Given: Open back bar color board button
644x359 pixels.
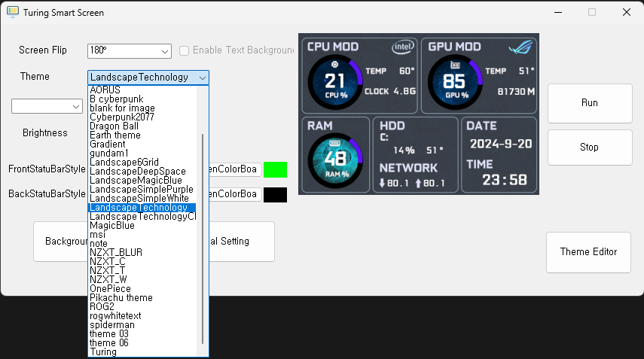Looking at the screenshot, I should coord(235,194).
